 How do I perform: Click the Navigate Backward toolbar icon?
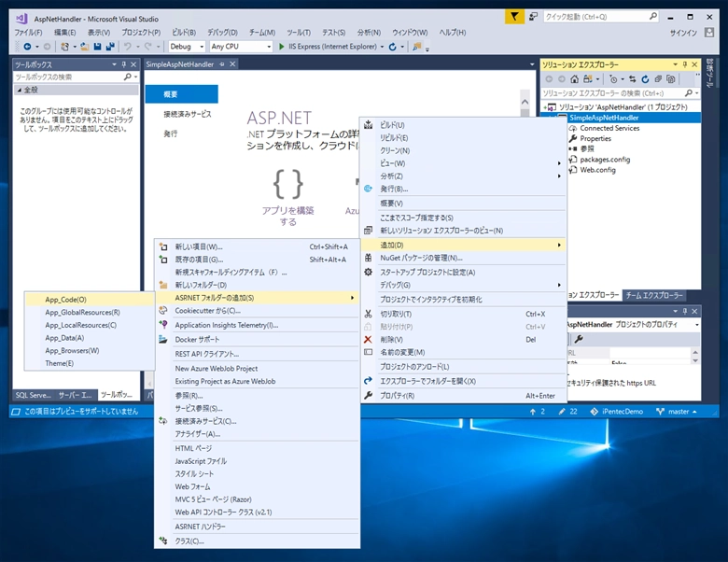(27, 47)
